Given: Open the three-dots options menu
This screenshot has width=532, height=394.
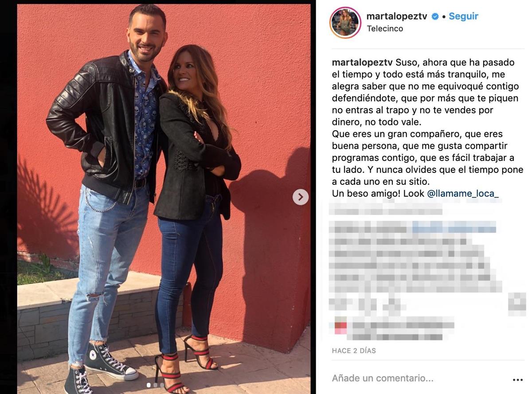Looking at the screenshot, I should pos(517,380).
